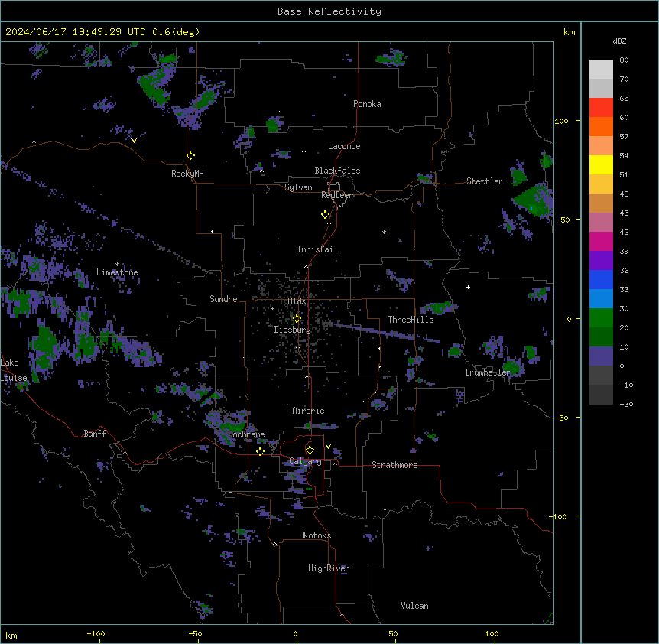Click the Strathmore town label
659x644 pixels.
point(394,465)
